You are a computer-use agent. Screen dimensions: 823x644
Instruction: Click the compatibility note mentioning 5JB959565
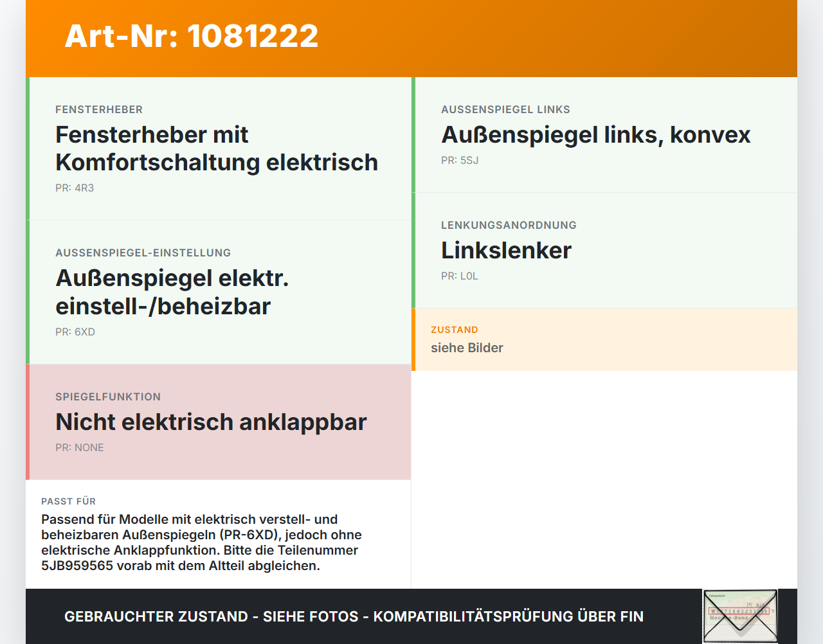click(x=201, y=542)
